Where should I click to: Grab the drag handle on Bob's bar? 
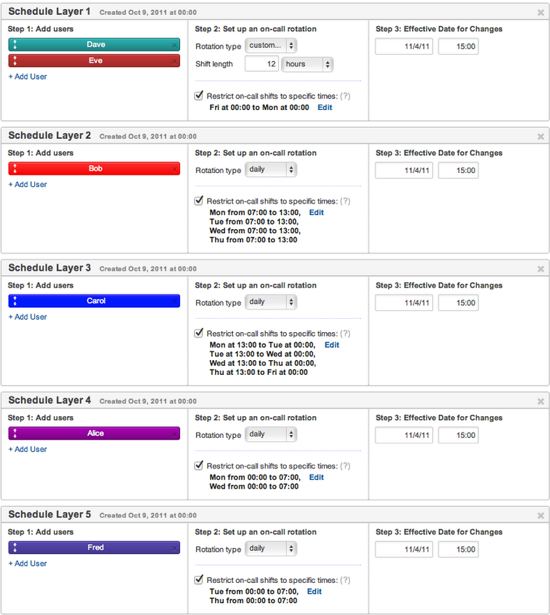pyautogui.click(x=15, y=169)
